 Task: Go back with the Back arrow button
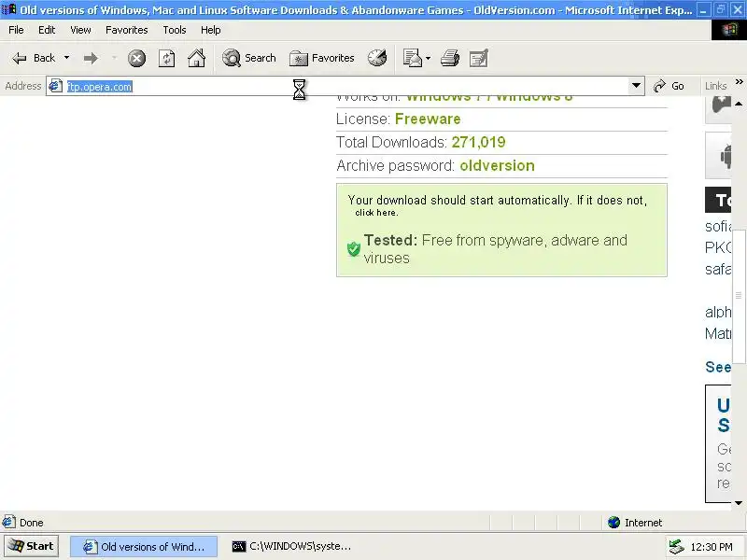(x=34, y=58)
